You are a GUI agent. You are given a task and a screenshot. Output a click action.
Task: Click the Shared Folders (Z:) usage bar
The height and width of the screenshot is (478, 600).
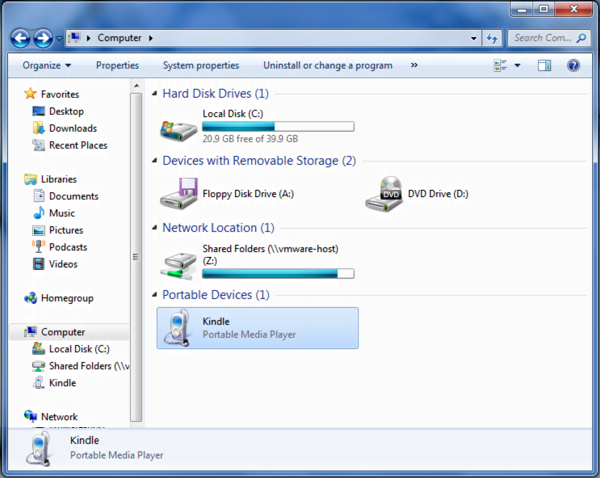(278, 273)
